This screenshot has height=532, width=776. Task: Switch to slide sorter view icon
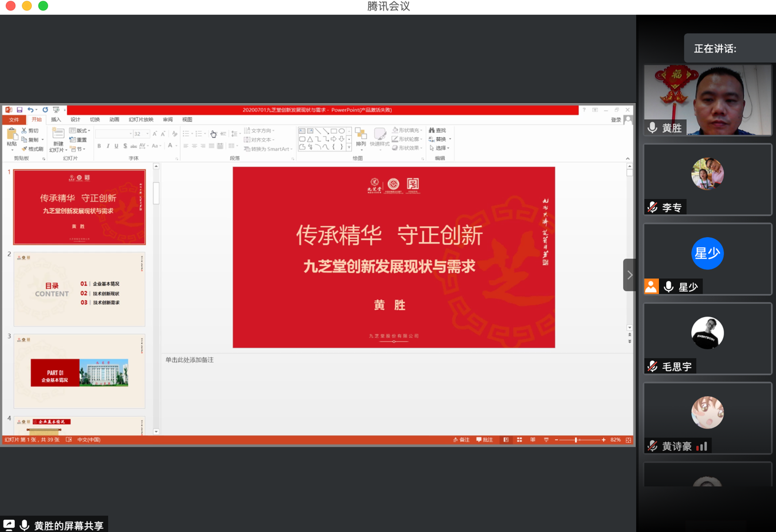(x=519, y=440)
